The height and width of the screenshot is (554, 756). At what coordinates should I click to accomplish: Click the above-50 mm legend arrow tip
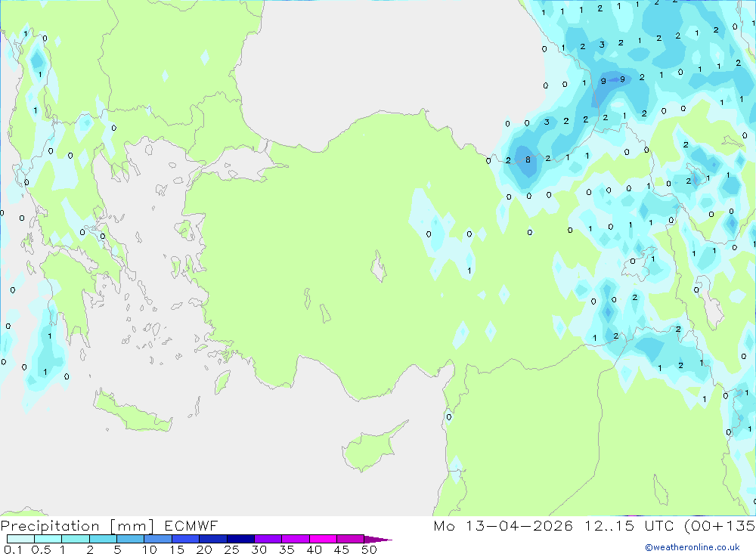point(379,539)
